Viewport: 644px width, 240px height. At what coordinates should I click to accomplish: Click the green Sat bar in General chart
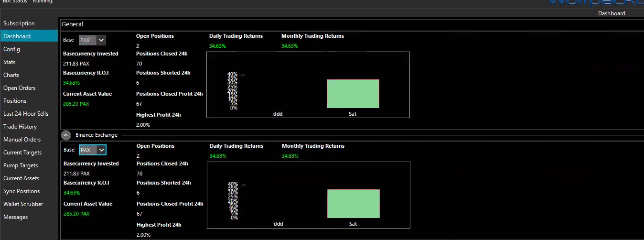pyautogui.click(x=353, y=94)
